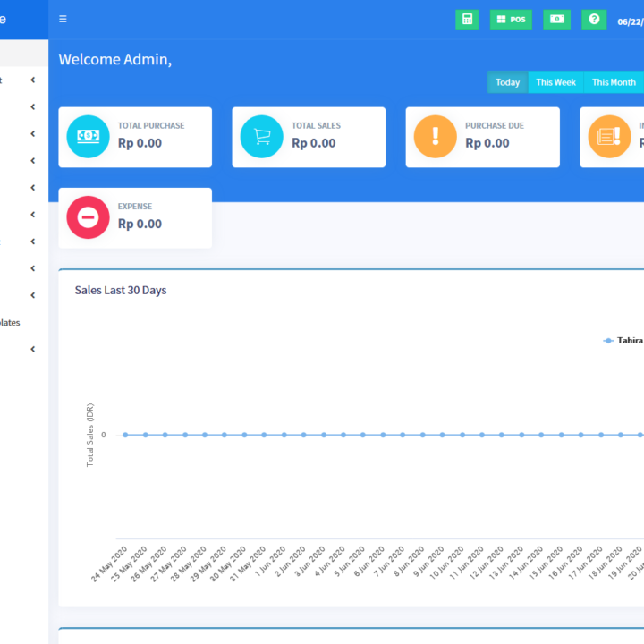
Task: Open the sidebar item ending in 'plates'
Action: click(10, 323)
